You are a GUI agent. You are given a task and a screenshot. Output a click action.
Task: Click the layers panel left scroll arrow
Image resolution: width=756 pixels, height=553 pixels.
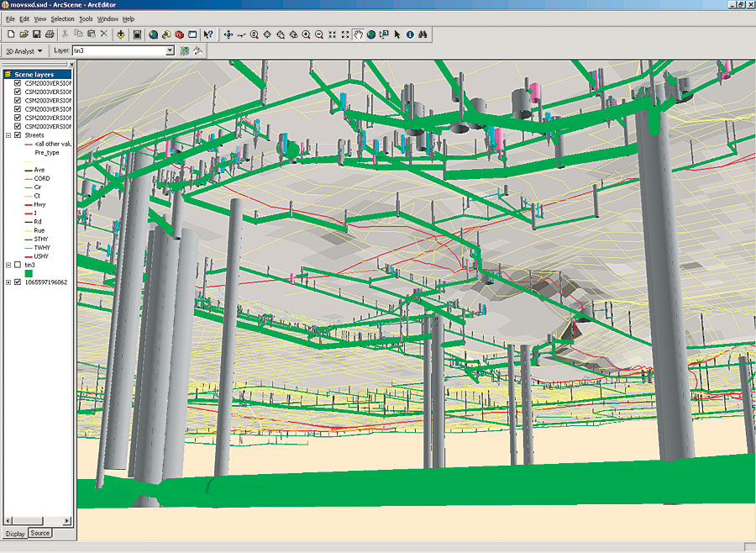pos(8,521)
